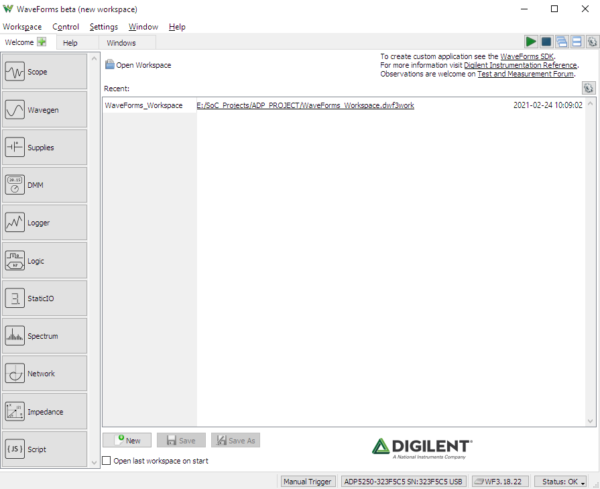Click the green Run all button
This screenshot has width=600, height=489.
[532, 42]
